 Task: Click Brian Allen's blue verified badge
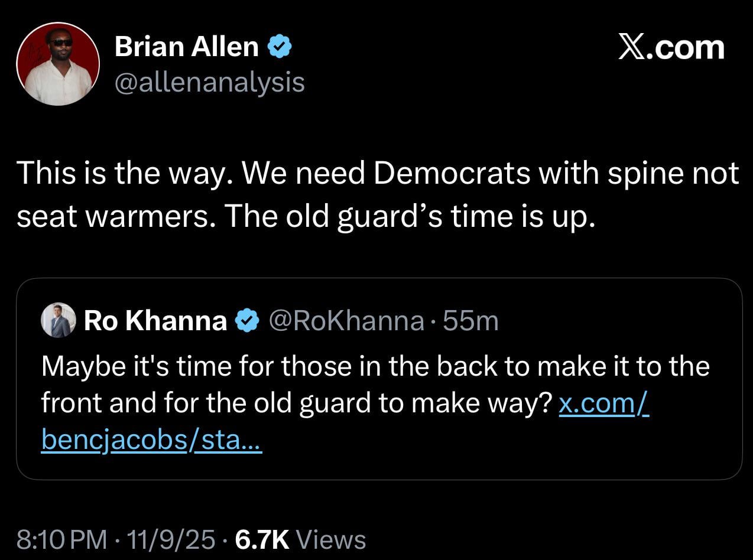tap(279, 47)
